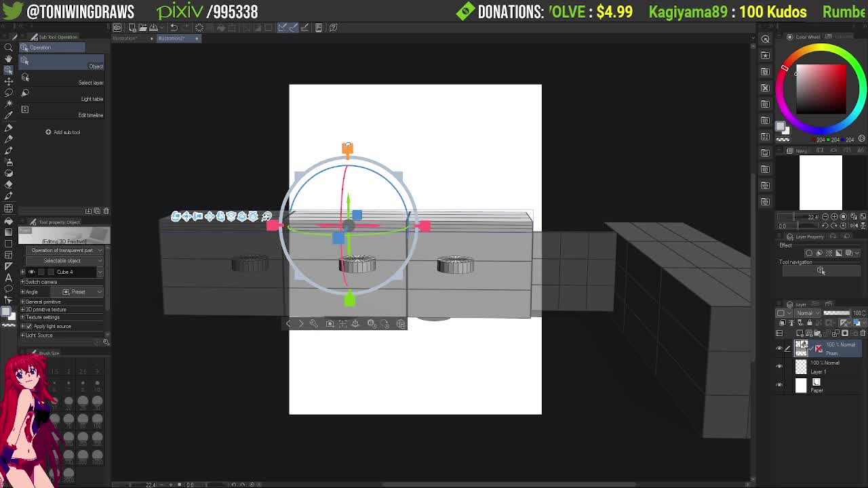Switch to the first Illustration tab
Image resolution: width=868 pixels, height=488 pixels.
[125, 39]
